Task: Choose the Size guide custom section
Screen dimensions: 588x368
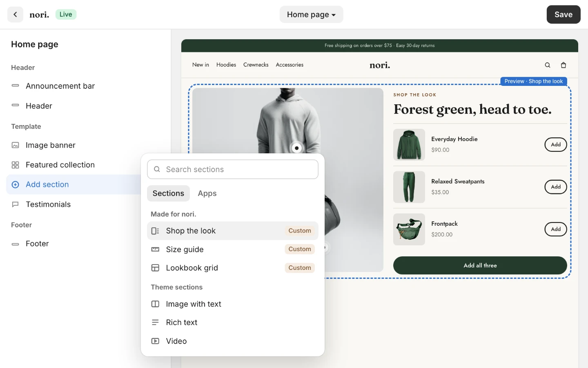Action: [233, 249]
